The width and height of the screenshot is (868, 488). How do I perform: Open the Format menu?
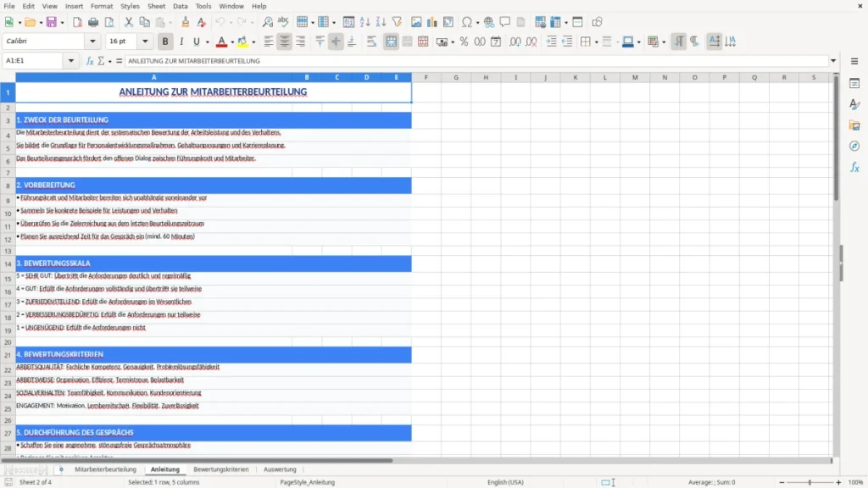102,6
